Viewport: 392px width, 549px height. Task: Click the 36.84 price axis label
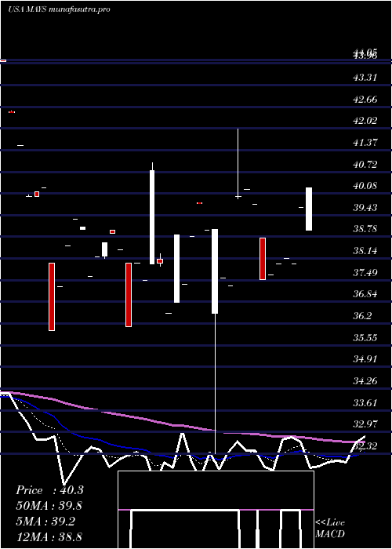(x=365, y=294)
